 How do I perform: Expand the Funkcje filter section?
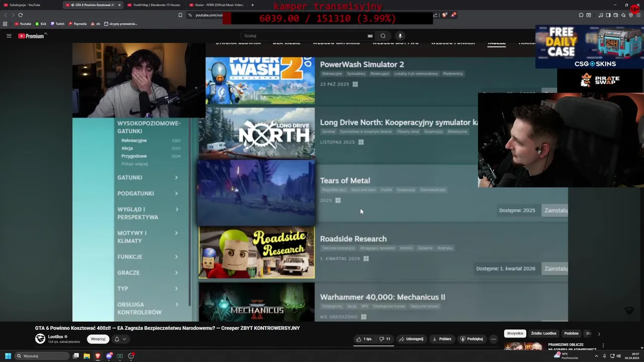pos(148,256)
